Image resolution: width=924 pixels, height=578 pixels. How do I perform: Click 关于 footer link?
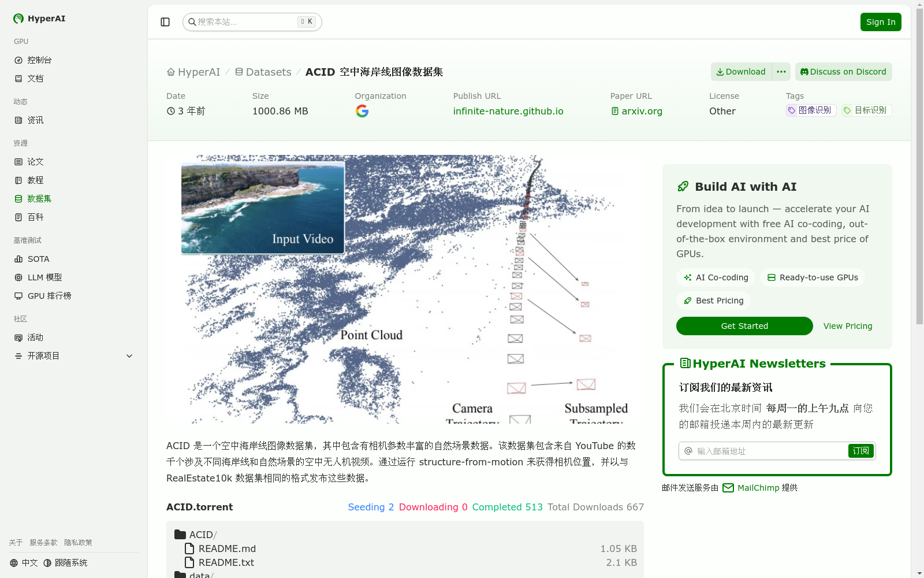point(16,543)
